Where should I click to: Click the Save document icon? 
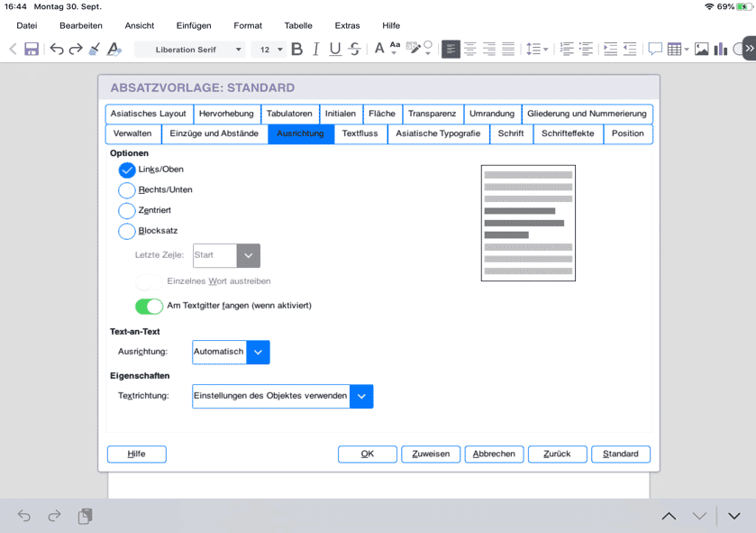(x=32, y=50)
